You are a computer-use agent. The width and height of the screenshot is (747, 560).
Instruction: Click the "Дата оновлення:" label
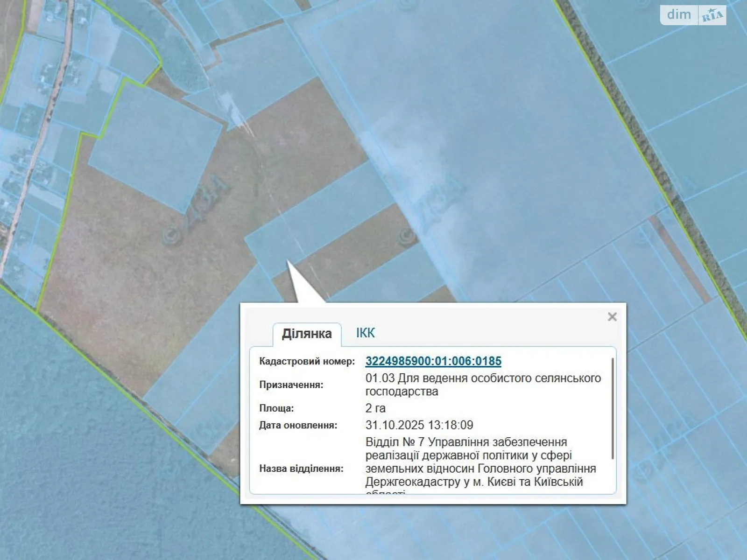[298, 425]
